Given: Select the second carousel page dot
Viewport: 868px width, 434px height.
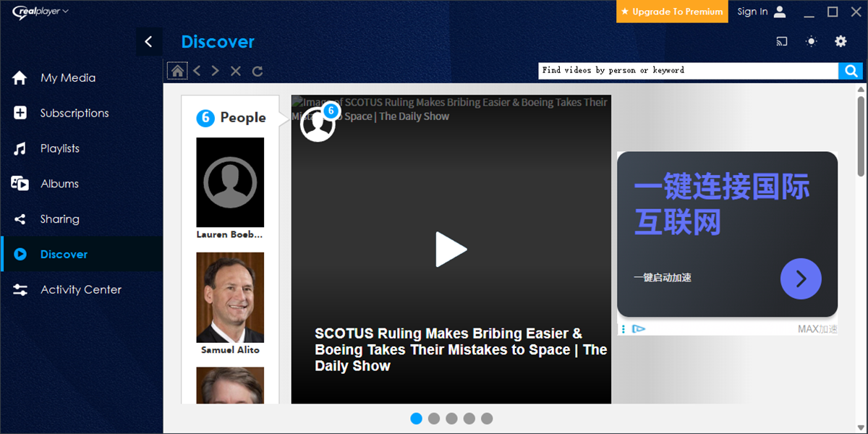Looking at the screenshot, I should click(x=434, y=418).
